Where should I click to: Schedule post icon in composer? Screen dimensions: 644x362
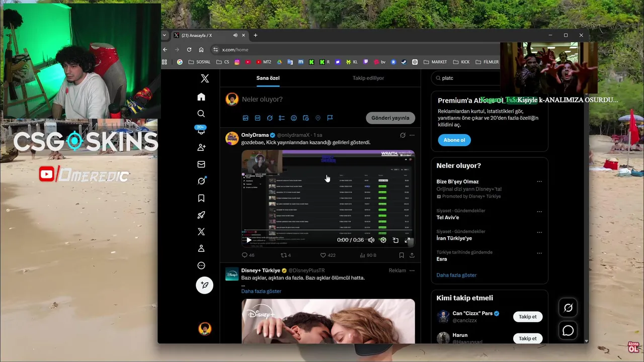(x=306, y=118)
